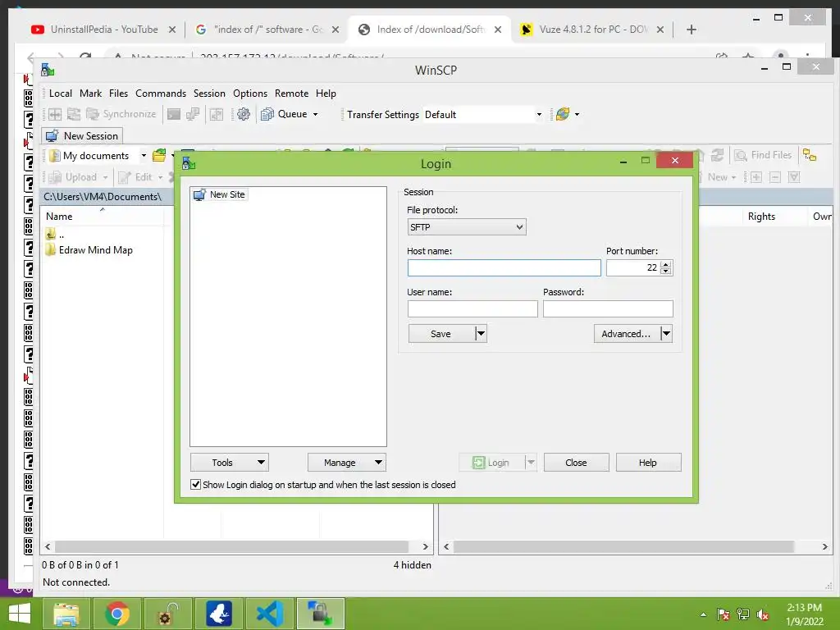Screen dimensions: 840x630
Task: Open the File protocol SFTP combo box
Action: (x=467, y=227)
